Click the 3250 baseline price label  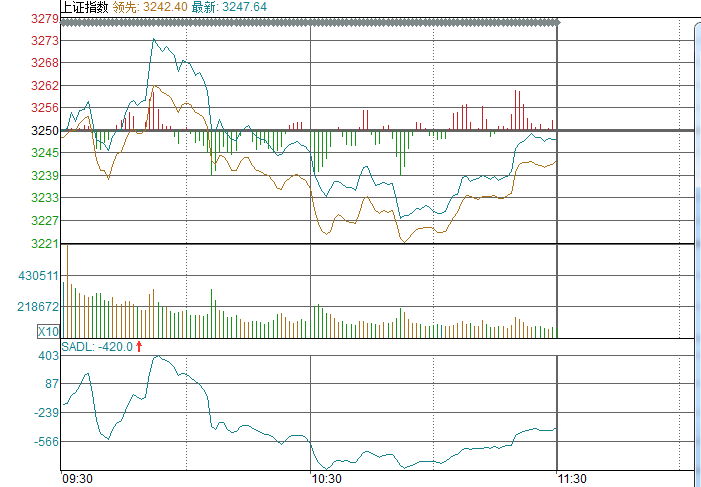tap(44, 130)
